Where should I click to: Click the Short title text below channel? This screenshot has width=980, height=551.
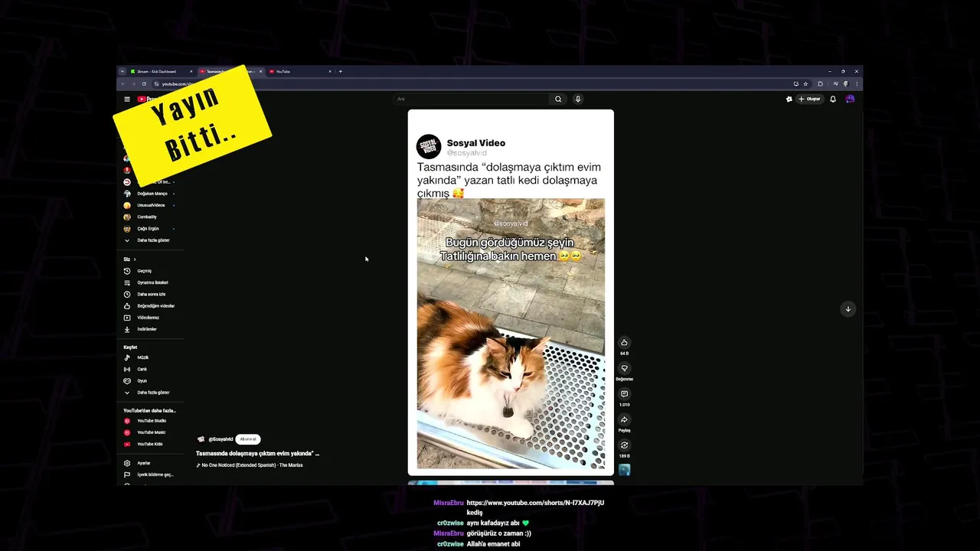click(x=257, y=454)
